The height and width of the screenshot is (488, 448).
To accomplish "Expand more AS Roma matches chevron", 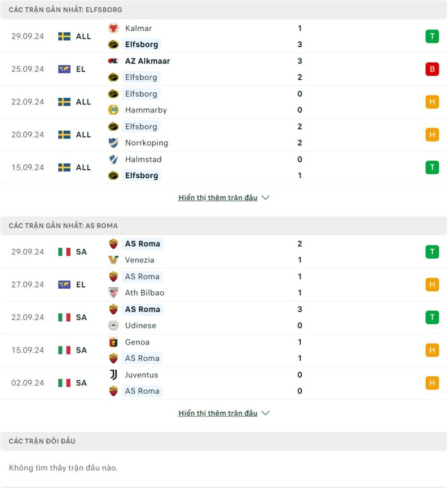I will (x=266, y=413).
